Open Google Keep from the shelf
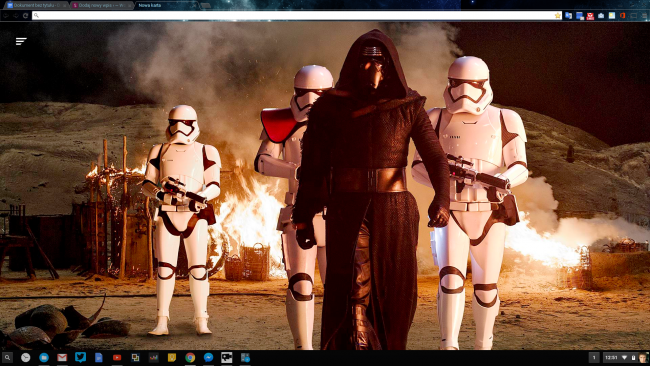The width and height of the screenshot is (650, 366). [172, 357]
